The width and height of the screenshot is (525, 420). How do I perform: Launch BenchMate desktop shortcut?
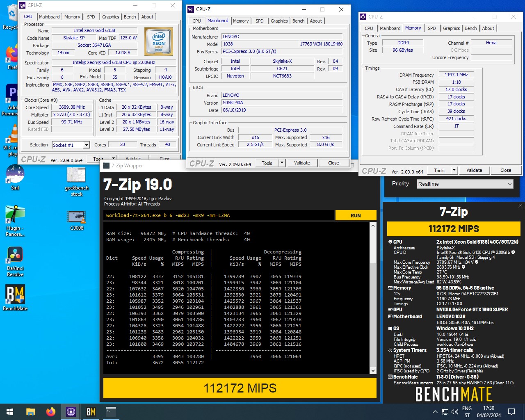(15, 298)
